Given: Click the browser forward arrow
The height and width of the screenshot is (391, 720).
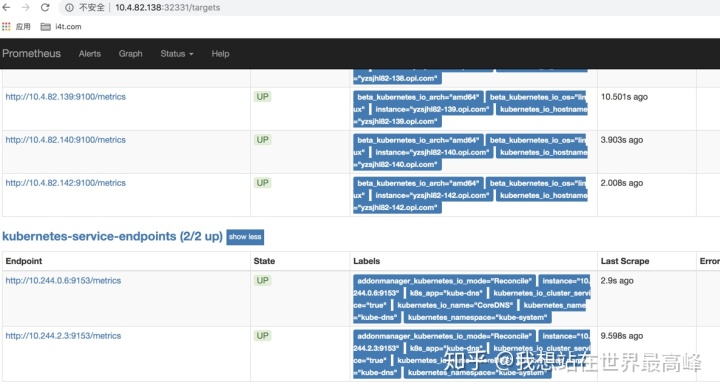Looking at the screenshot, I should (25, 7).
